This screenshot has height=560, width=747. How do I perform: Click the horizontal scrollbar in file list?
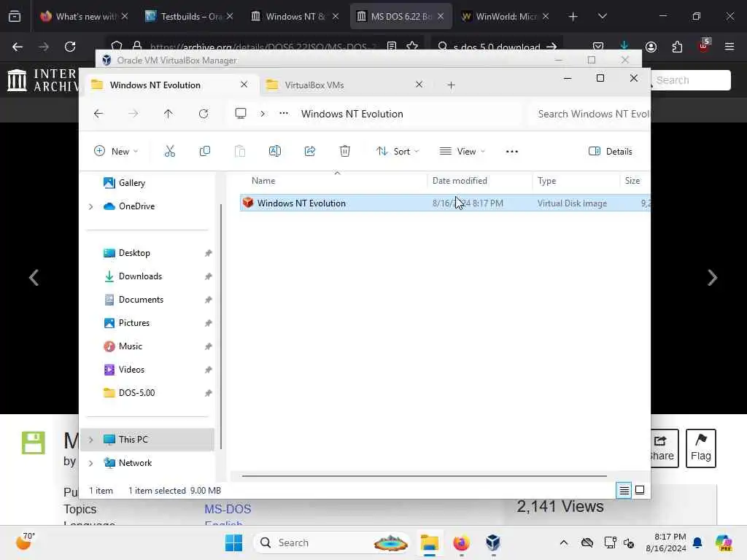coord(424,475)
